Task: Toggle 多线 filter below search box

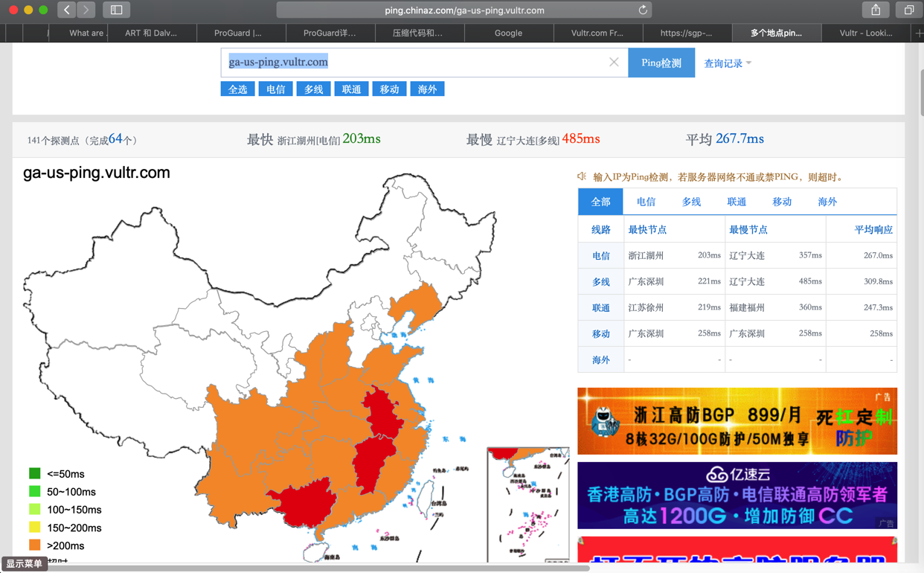Action: coord(314,89)
